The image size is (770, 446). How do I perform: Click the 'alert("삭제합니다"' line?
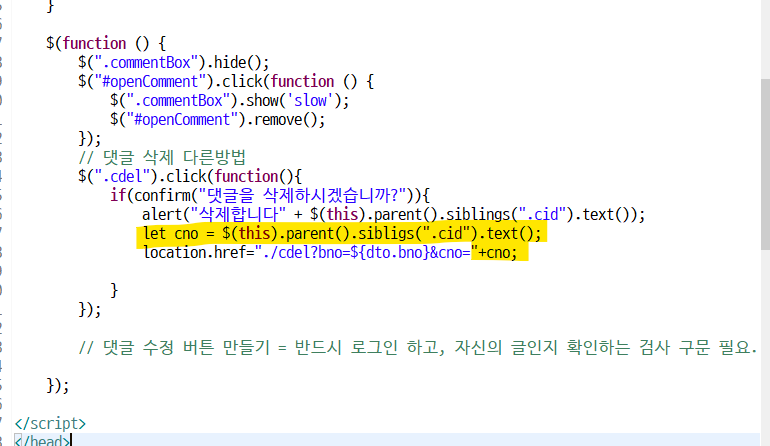[393, 215]
